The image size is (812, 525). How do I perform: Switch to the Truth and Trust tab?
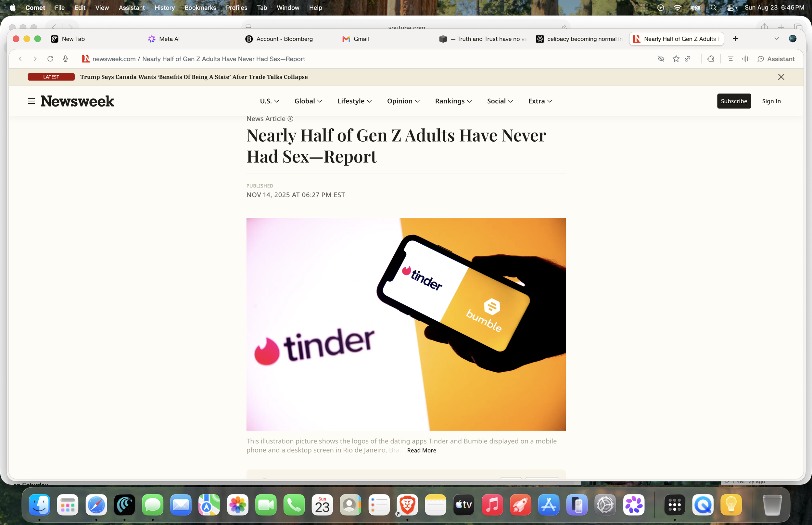click(483, 39)
